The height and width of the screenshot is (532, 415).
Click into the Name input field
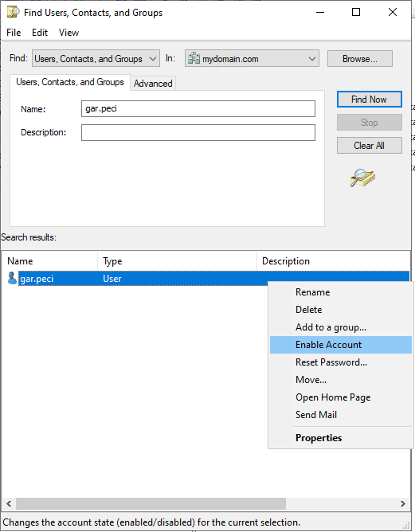198,108
